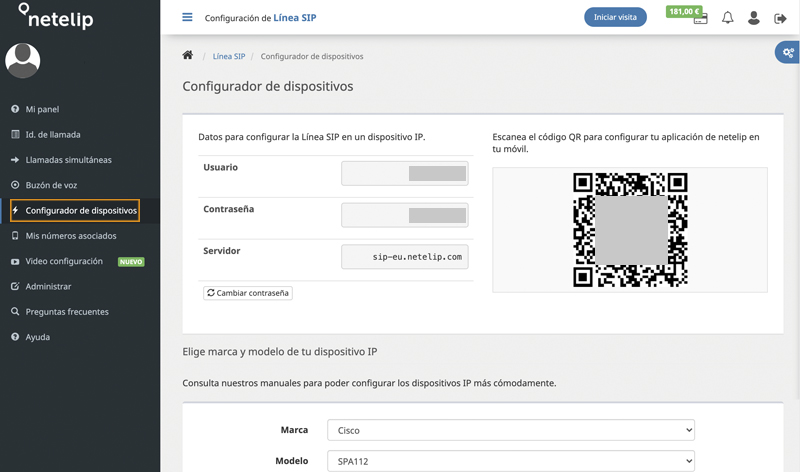Image resolution: width=800 pixels, height=472 pixels.
Task: Click the lightning bolt Configurador icon
Action: pyautogui.click(x=15, y=210)
